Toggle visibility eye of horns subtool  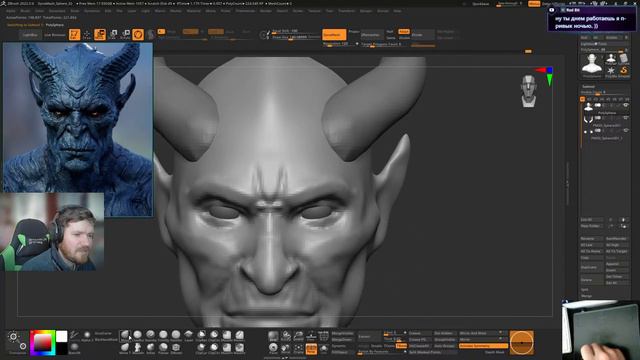tap(626, 118)
